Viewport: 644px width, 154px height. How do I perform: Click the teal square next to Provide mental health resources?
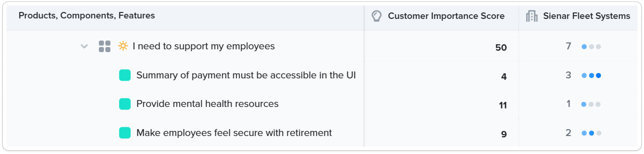[125, 104]
